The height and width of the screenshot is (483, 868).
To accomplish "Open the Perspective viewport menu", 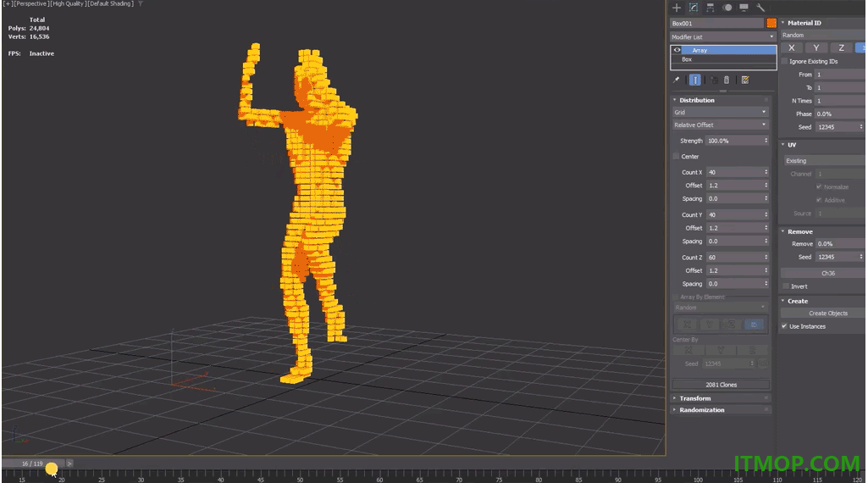I will [x=31, y=3].
